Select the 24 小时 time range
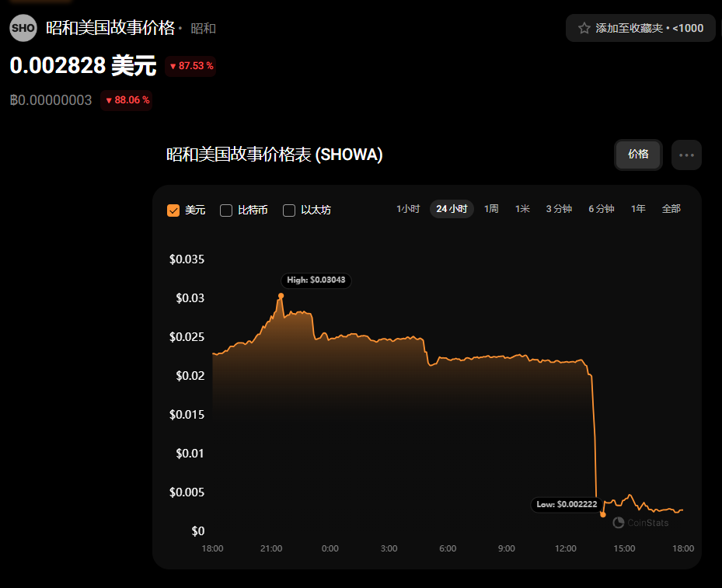Screen dimensions: 722x588 tap(452, 209)
